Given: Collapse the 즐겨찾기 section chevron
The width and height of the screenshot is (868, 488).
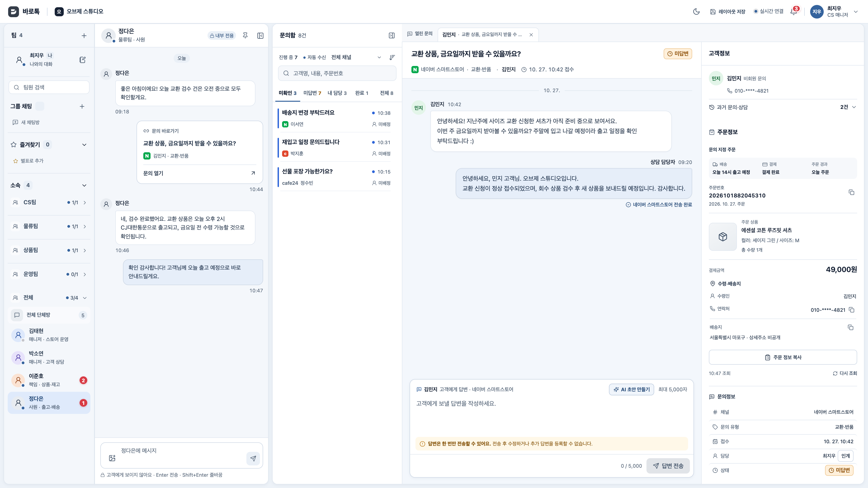Looking at the screenshot, I should coord(84,145).
